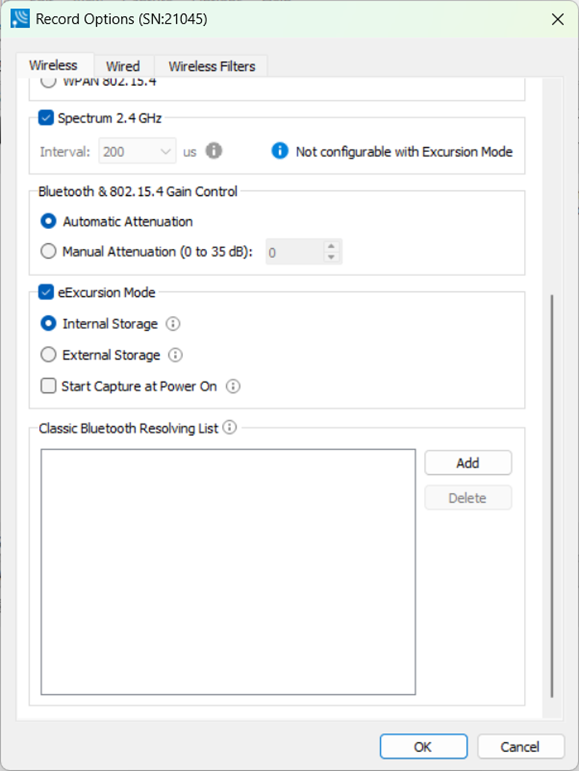Click the blue Excursion Mode notice icon
579x771 pixels.
(x=280, y=150)
